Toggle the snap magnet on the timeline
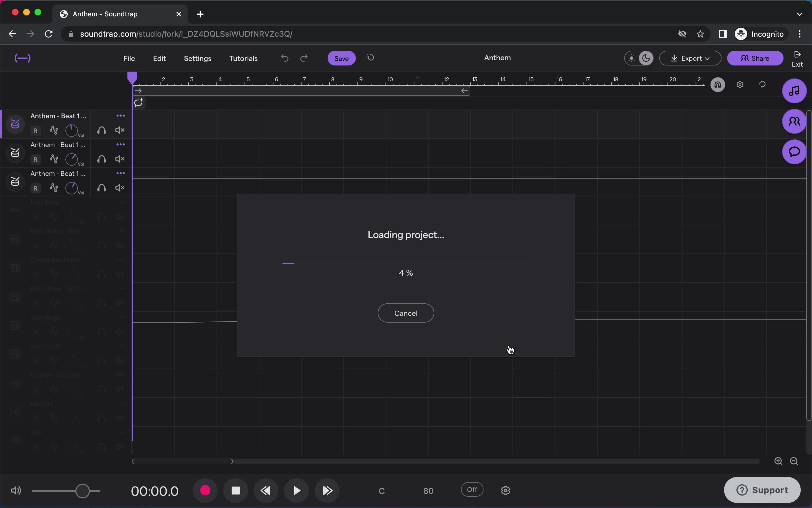This screenshot has height=508, width=812. (718, 85)
